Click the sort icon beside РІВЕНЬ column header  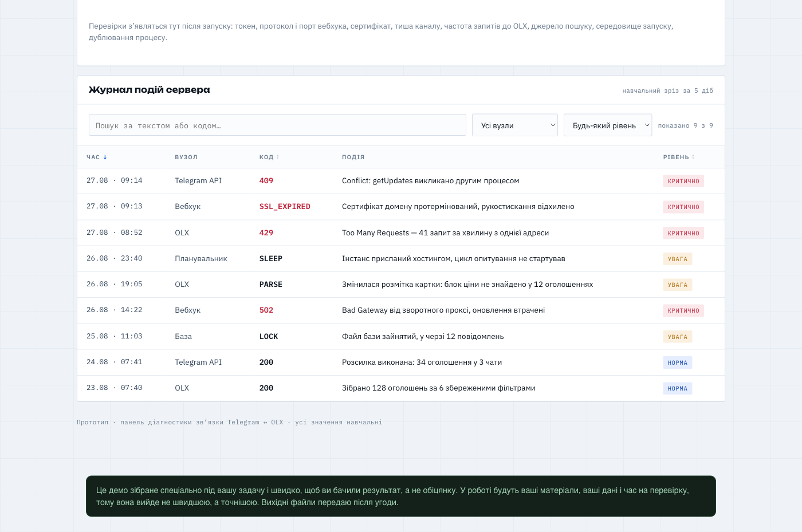pos(693,157)
